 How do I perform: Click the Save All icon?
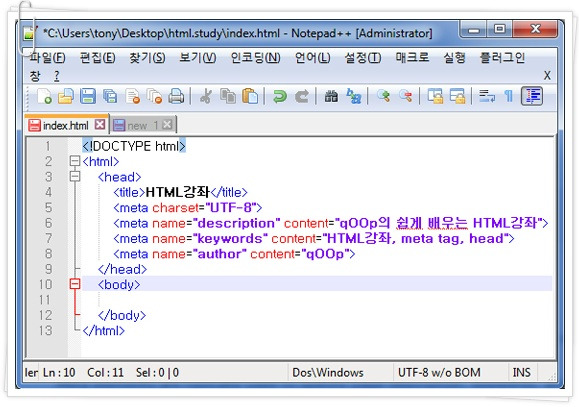110,97
